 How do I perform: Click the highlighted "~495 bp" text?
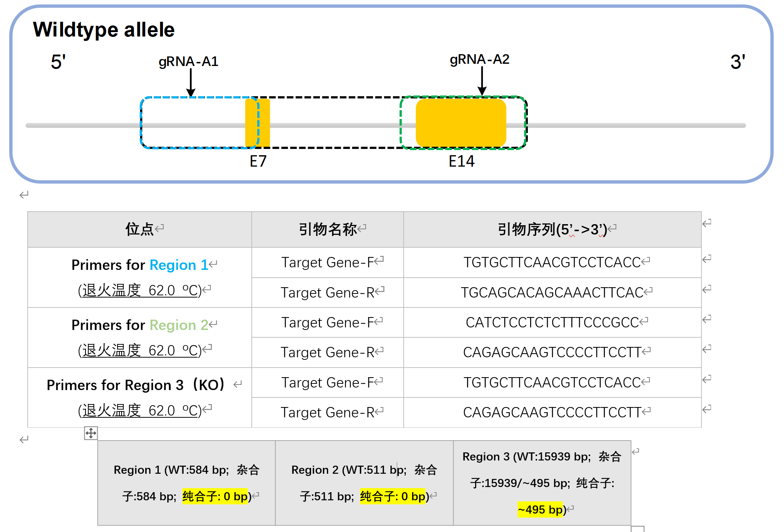[x=540, y=510]
